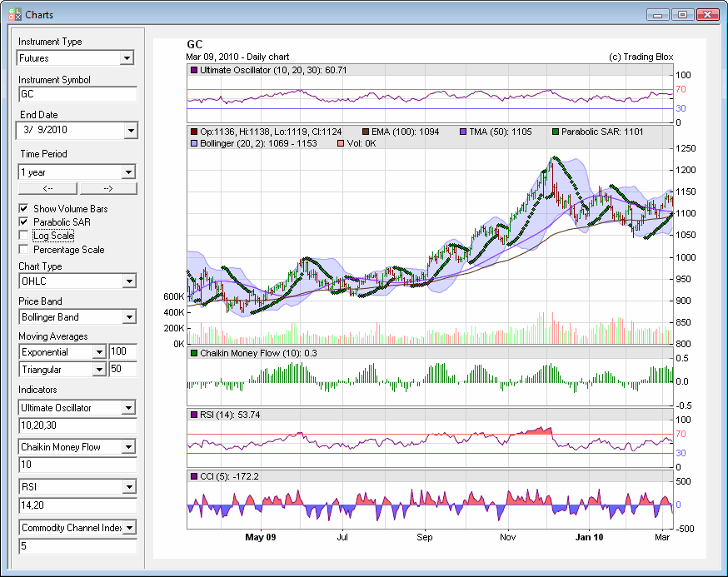Click the Triangular period field showing 50
The image size is (728, 577).
(x=122, y=369)
